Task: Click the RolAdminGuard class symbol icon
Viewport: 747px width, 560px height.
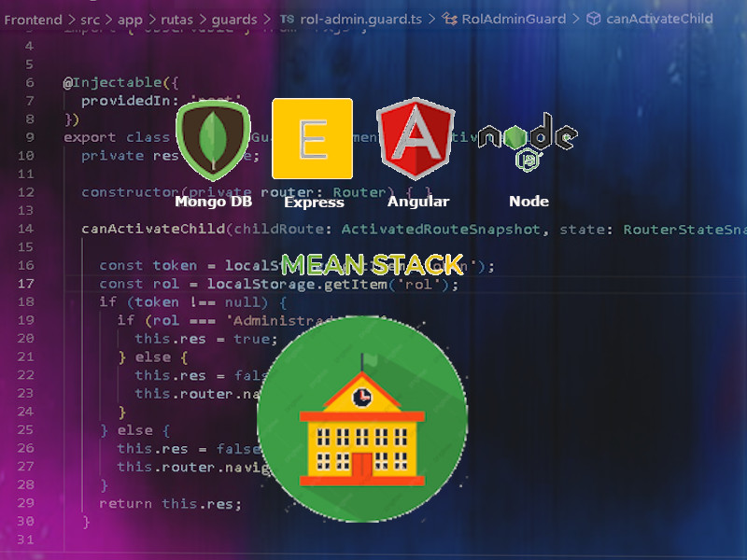Action: (x=450, y=19)
